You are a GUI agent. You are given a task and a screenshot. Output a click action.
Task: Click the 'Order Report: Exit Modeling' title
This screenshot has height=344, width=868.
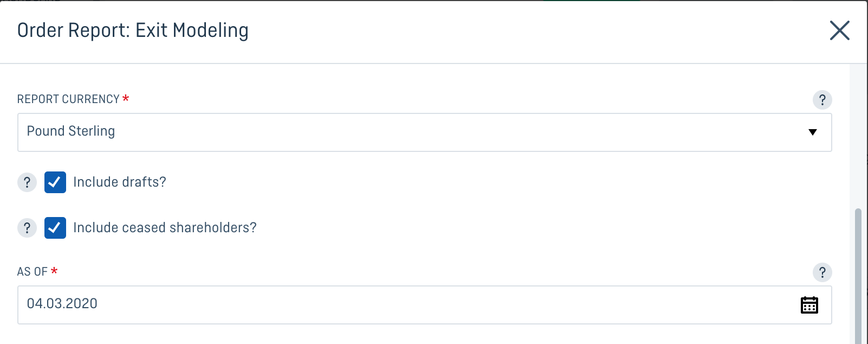coord(133,30)
